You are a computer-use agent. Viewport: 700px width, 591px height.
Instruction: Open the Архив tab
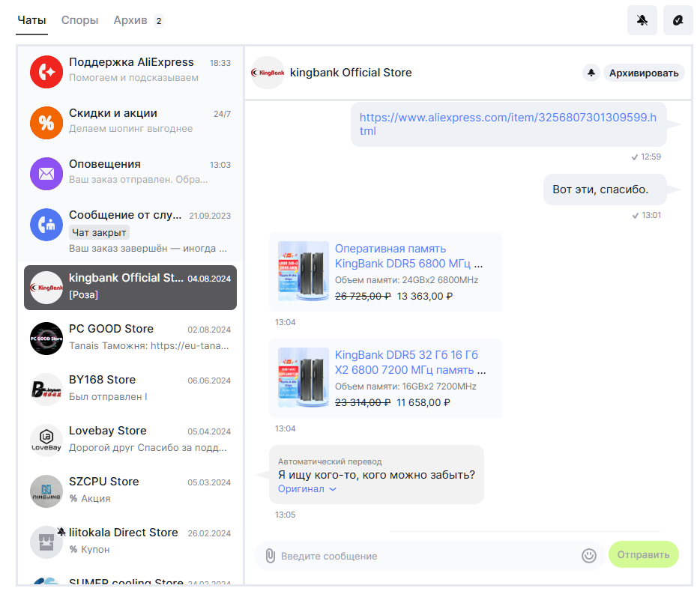[130, 20]
